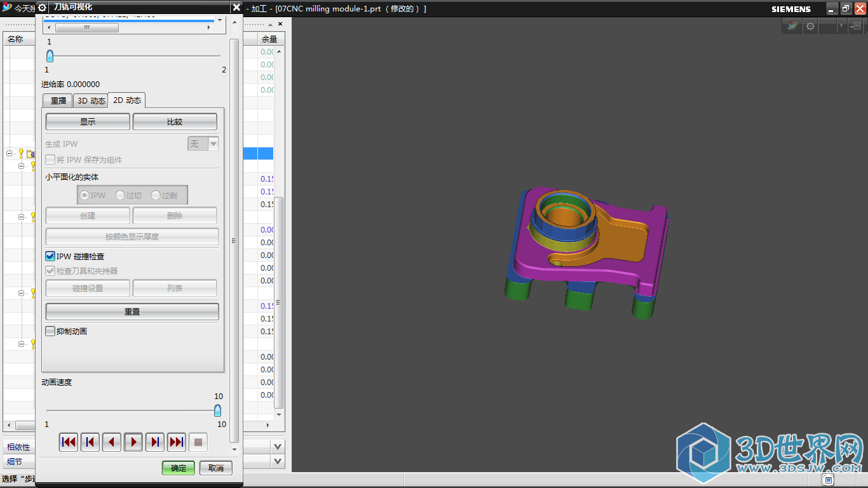Open the viewport toolbar list dropdown
The image size is (868, 488).
(x=855, y=26)
